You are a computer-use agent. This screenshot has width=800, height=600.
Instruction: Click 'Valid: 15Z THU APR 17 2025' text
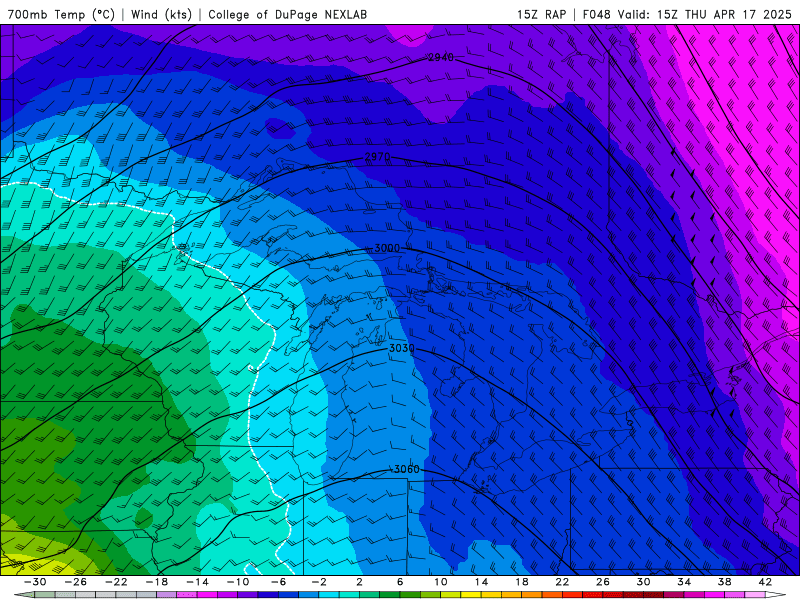(x=705, y=14)
